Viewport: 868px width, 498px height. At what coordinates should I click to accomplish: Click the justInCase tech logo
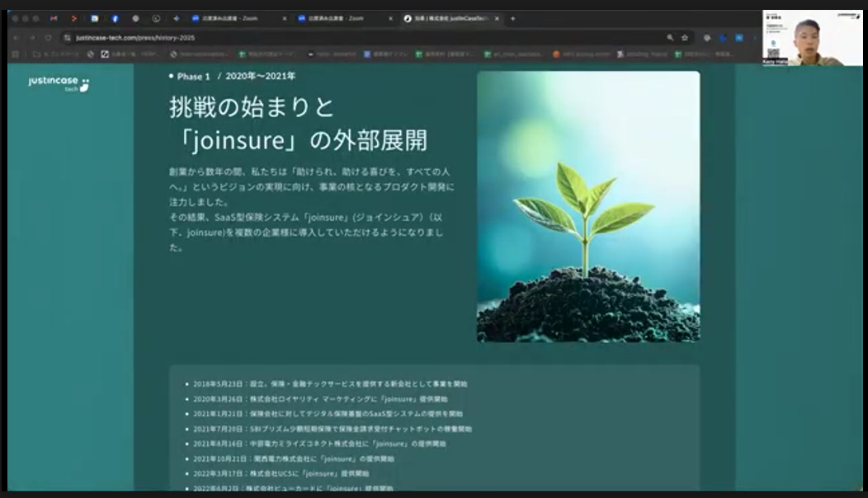pyautogui.click(x=58, y=83)
